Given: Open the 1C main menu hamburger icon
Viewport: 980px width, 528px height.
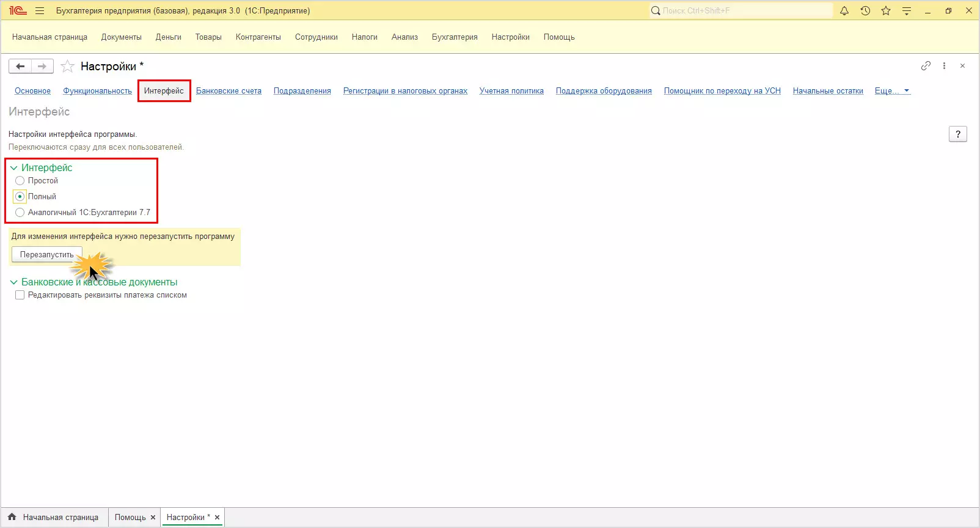Looking at the screenshot, I should tap(40, 10).
